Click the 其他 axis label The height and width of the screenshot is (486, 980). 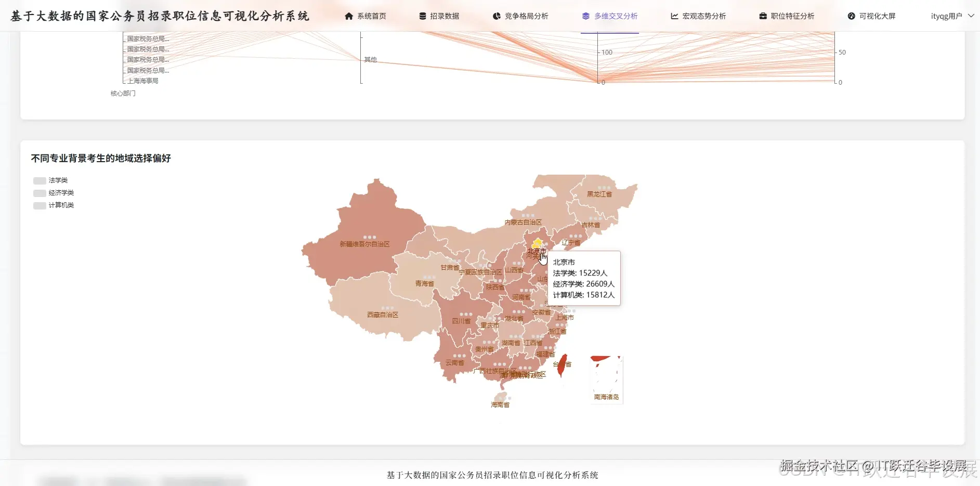[x=370, y=59]
